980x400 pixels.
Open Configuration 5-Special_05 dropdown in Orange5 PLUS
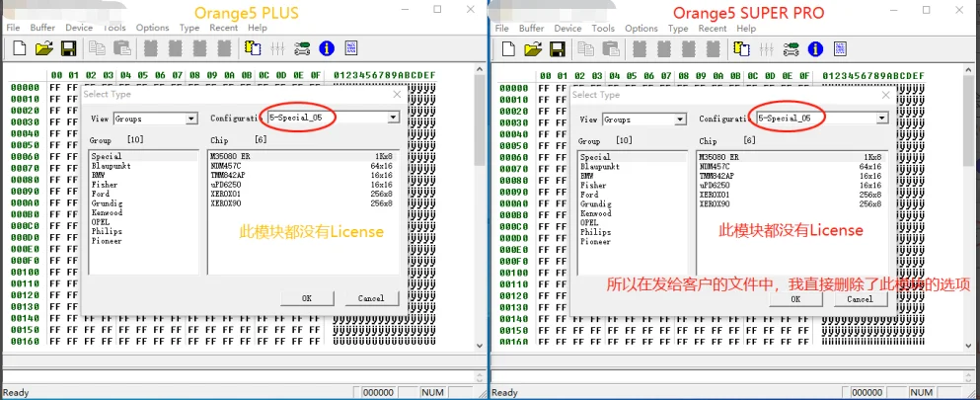(393, 118)
